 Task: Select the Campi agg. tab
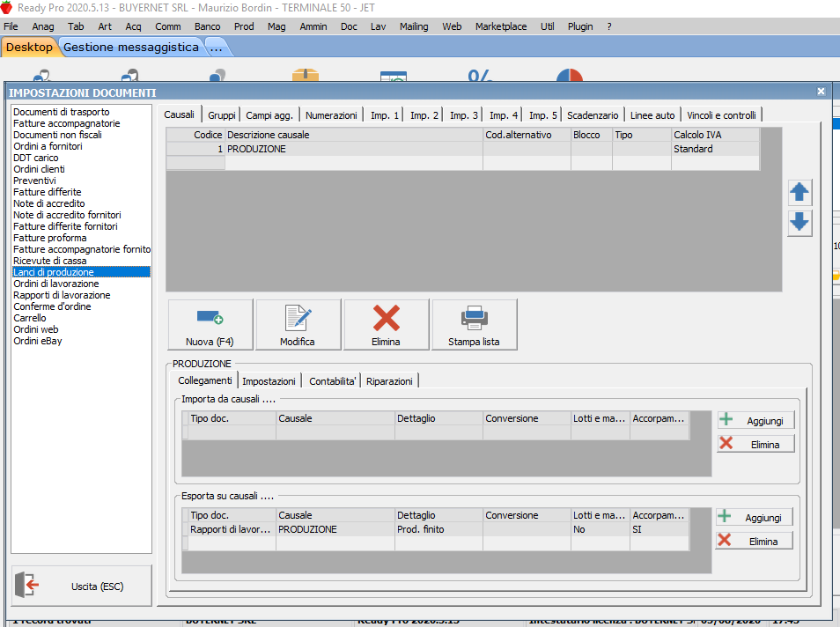269,115
